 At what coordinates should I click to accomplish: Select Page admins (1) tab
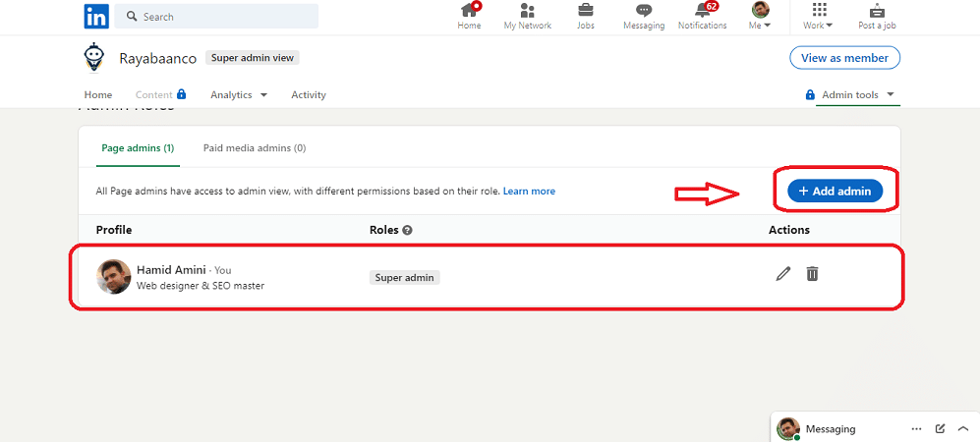click(x=138, y=148)
